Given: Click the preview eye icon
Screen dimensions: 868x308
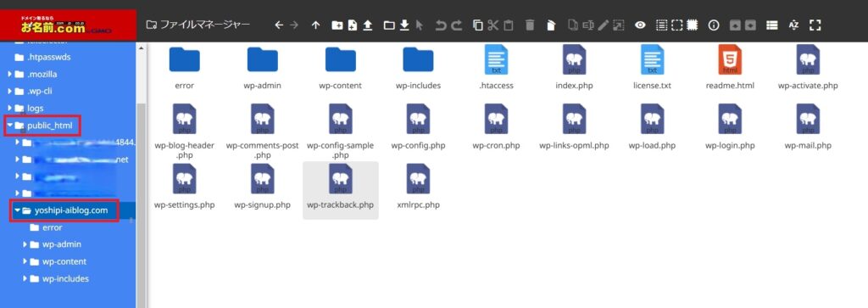Looking at the screenshot, I should coord(640,25).
